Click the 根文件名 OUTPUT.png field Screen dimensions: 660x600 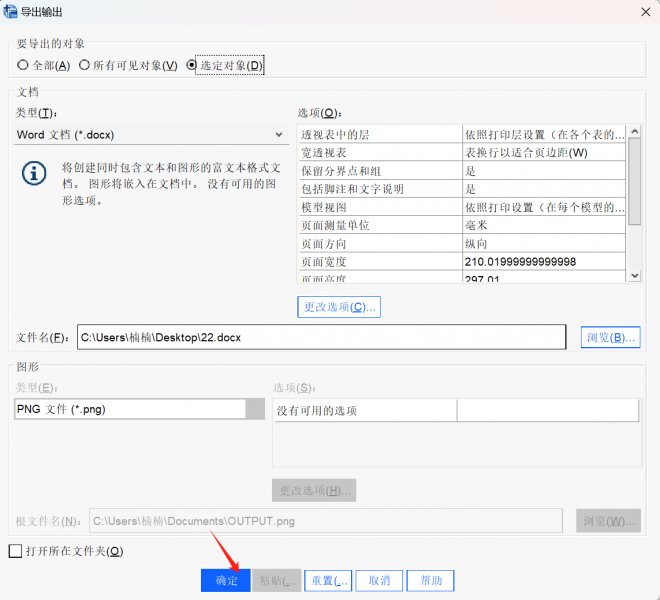pyautogui.click(x=326, y=521)
